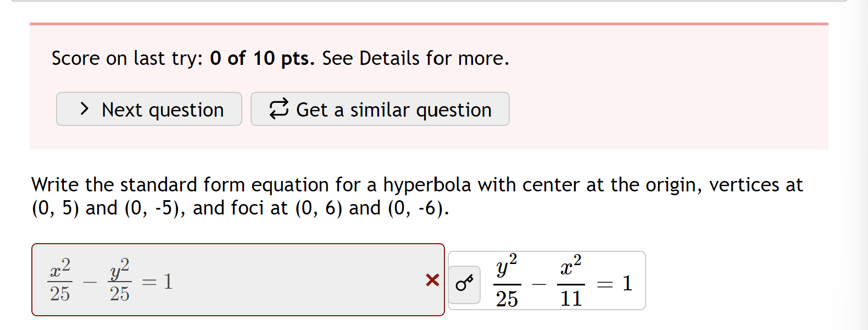
Task: Click the hyperbola question prompt text
Action: 417,196
